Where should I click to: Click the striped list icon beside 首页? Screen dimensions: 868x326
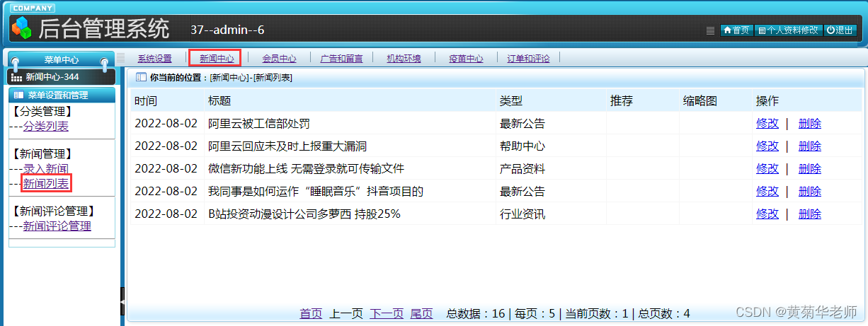[710, 30]
